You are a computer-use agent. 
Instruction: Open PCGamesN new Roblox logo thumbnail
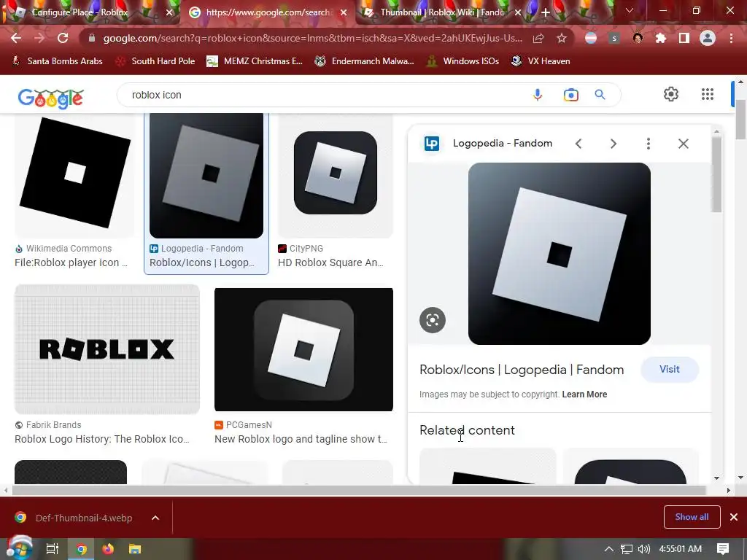pos(304,349)
